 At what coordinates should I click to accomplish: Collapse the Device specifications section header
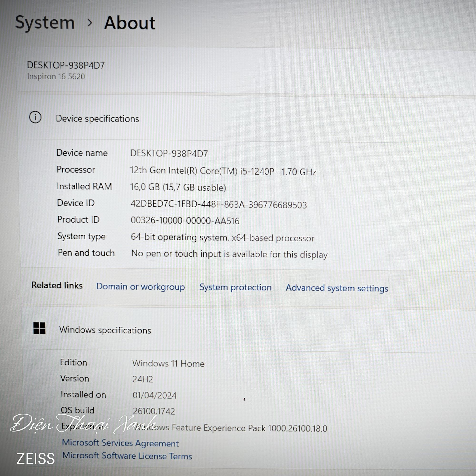(247, 118)
